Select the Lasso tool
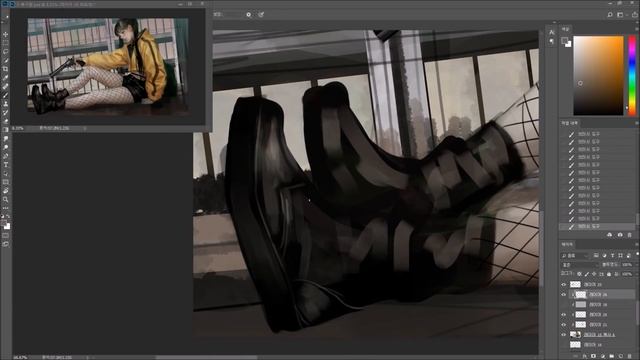This screenshot has width=640, height=360. [5, 51]
